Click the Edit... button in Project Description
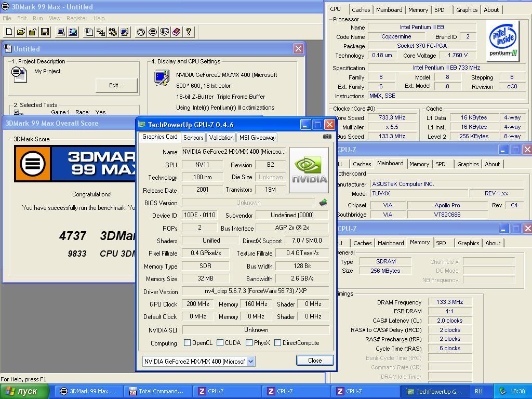The image size is (532, 399). coord(116,86)
